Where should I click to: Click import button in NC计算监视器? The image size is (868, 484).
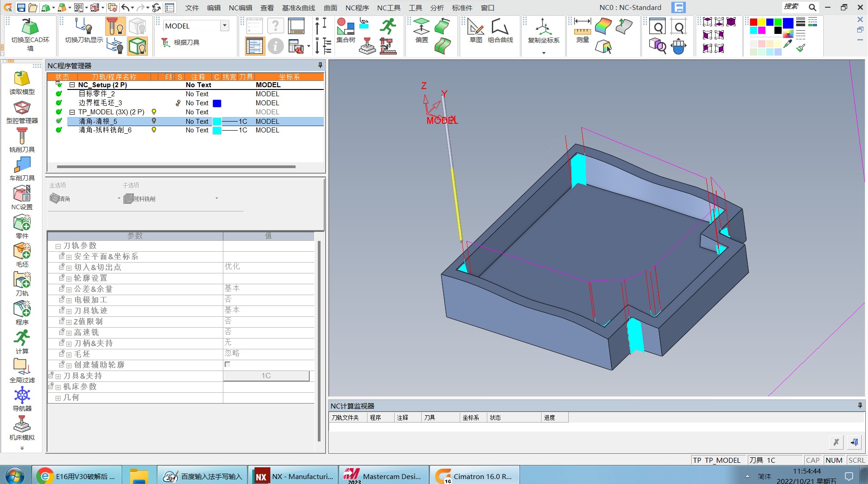click(854, 442)
